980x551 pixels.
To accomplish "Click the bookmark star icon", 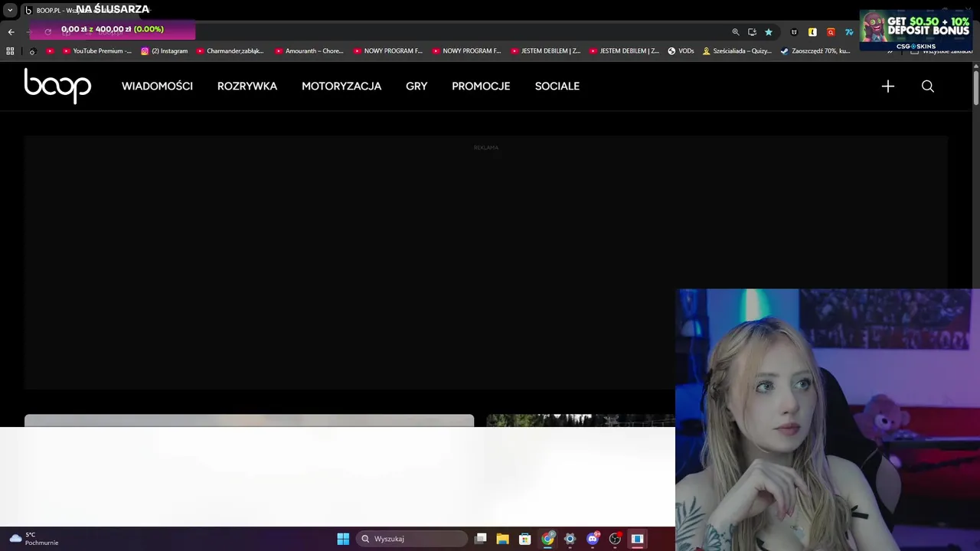I will (x=769, y=32).
